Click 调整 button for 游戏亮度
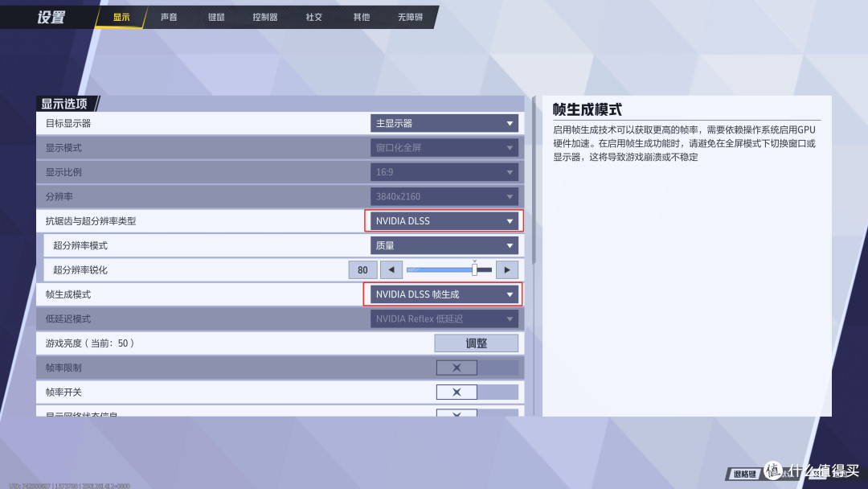Image resolution: width=868 pixels, height=489 pixels. pos(476,343)
